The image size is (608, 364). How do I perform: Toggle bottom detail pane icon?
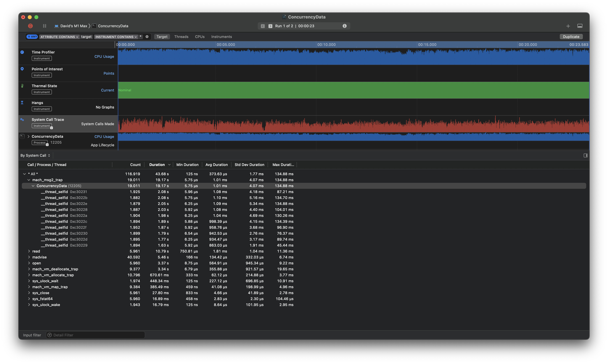(x=580, y=26)
